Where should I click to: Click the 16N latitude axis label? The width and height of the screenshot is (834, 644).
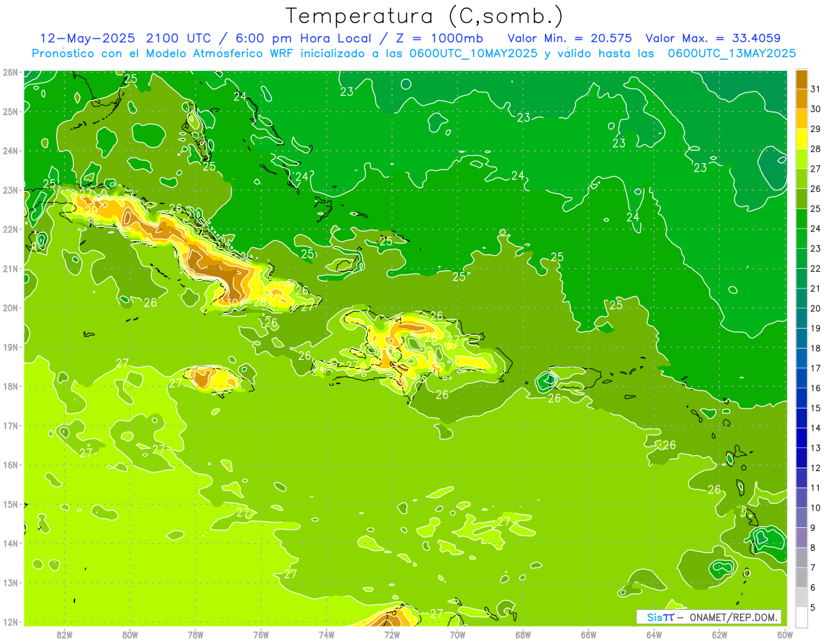pyautogui.click(x=10, y=465)
